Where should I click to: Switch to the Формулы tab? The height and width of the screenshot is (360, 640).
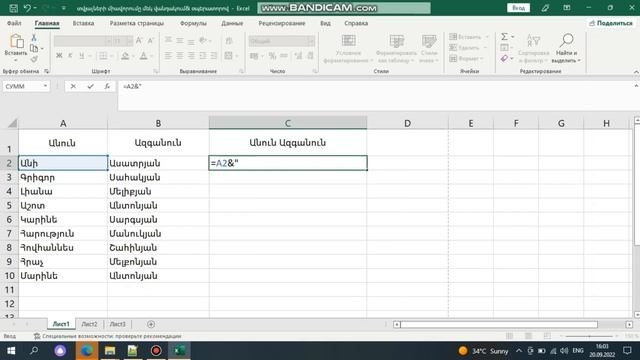(193, 23)
